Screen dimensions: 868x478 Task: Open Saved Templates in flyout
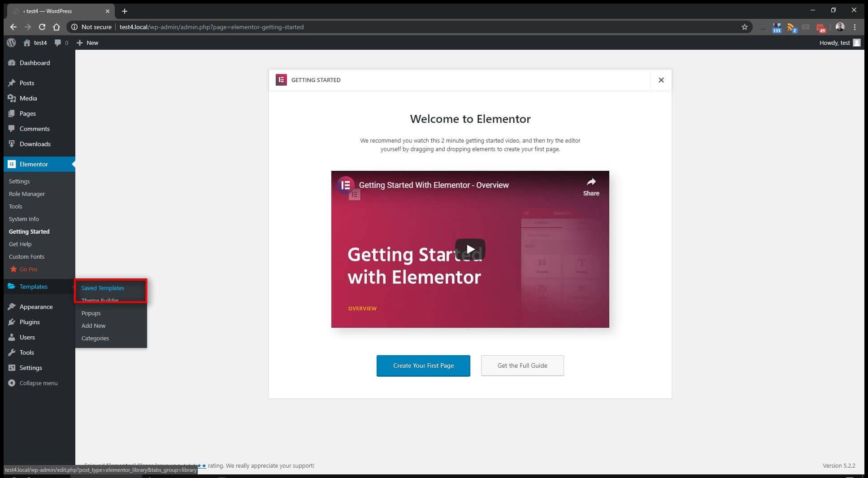click(103, 288)
